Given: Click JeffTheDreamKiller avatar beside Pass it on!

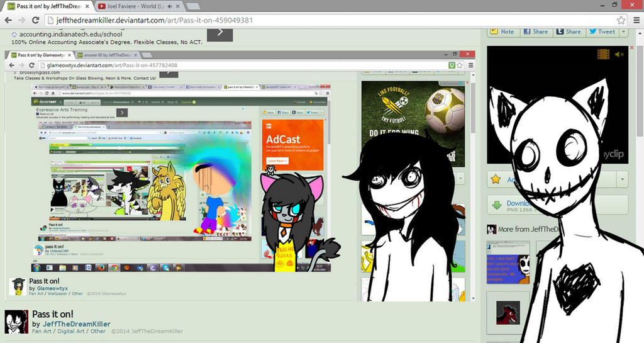Looking at the screenshot, I should click(16, 322).
